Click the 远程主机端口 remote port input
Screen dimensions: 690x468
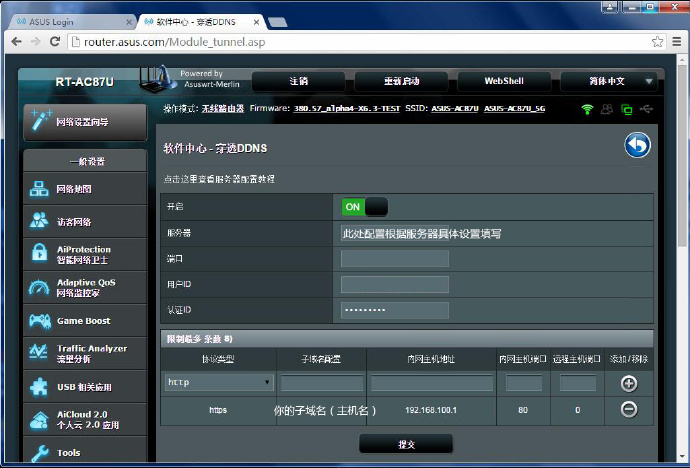tap(578, 383)
